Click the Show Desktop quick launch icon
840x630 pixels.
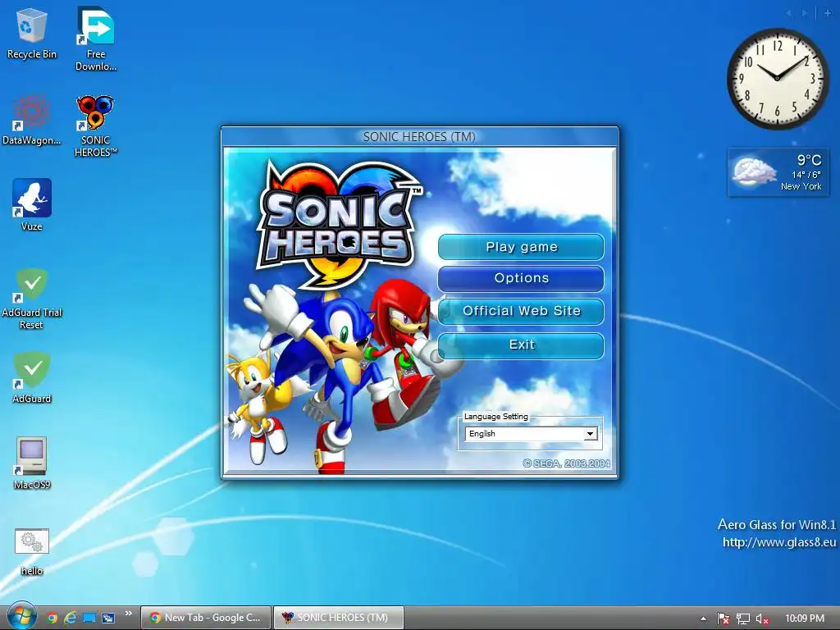coord(89,618)
